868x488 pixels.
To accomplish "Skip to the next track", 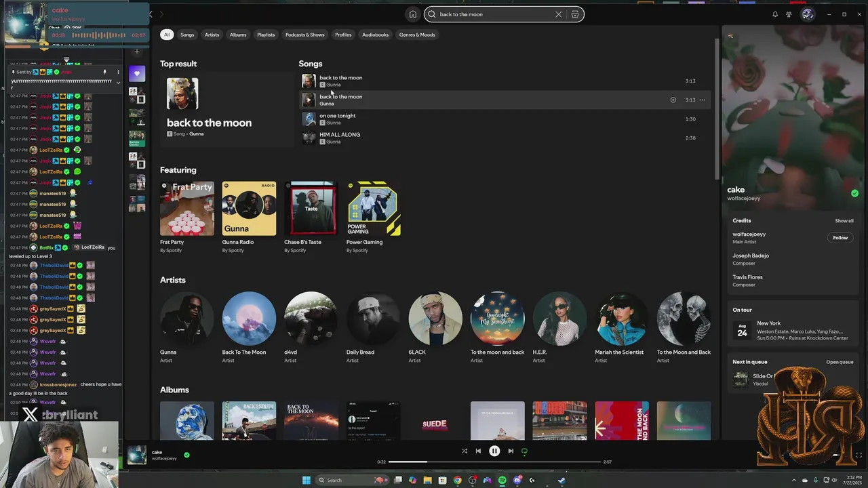I will pos(511,451).
